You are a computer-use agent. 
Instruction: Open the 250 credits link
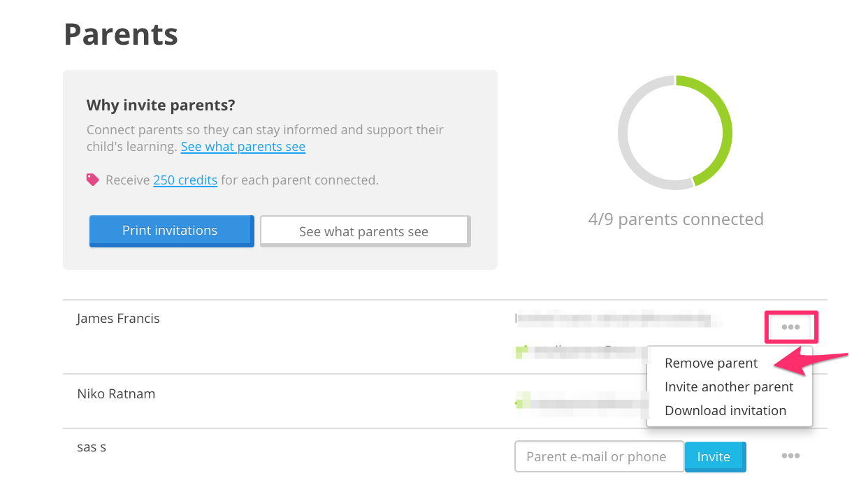(x=185, y=180)
